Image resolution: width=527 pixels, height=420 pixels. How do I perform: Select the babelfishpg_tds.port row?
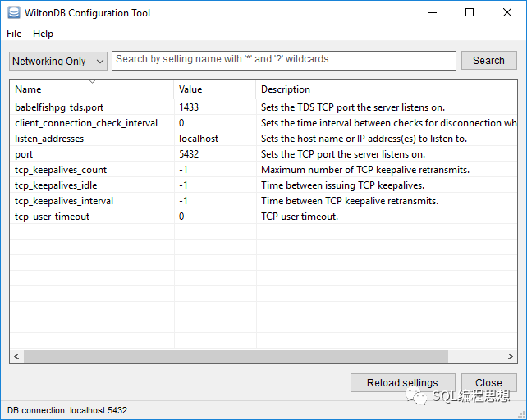click(59, 107)
